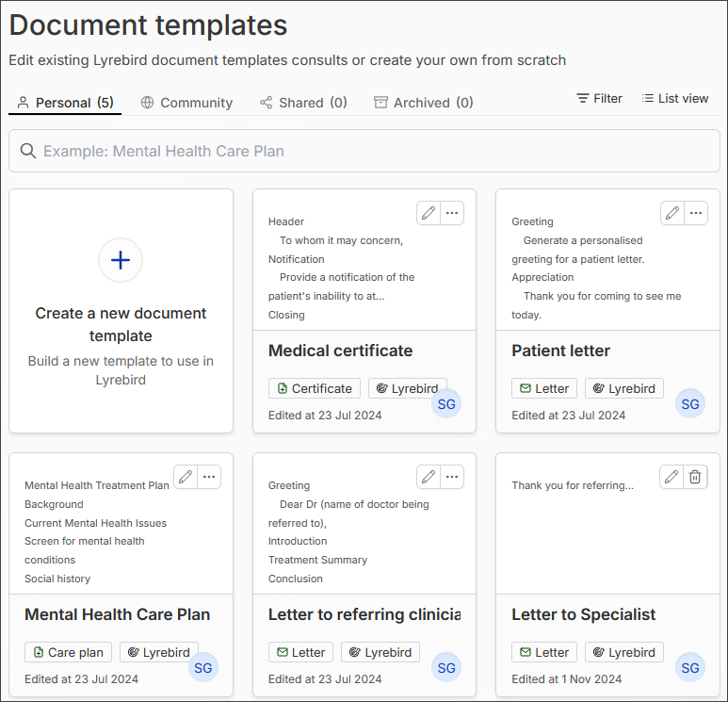Select the Certificate tag on Medical certificate
The width and height of the screenshot is (728, 702).
315,388
